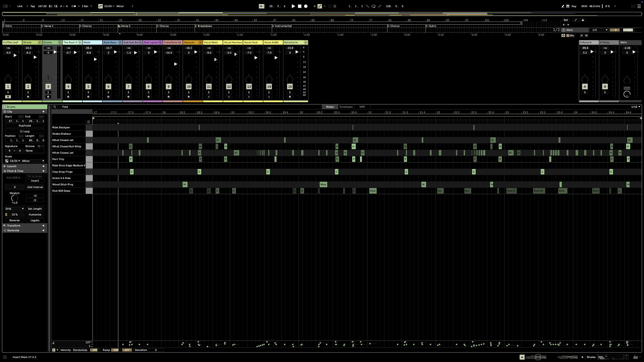Open the C#/Db root note dropdown in toolbar
The height and width of the screenshot is (362, 644).
pyautogui.click(x=109, y=6)
